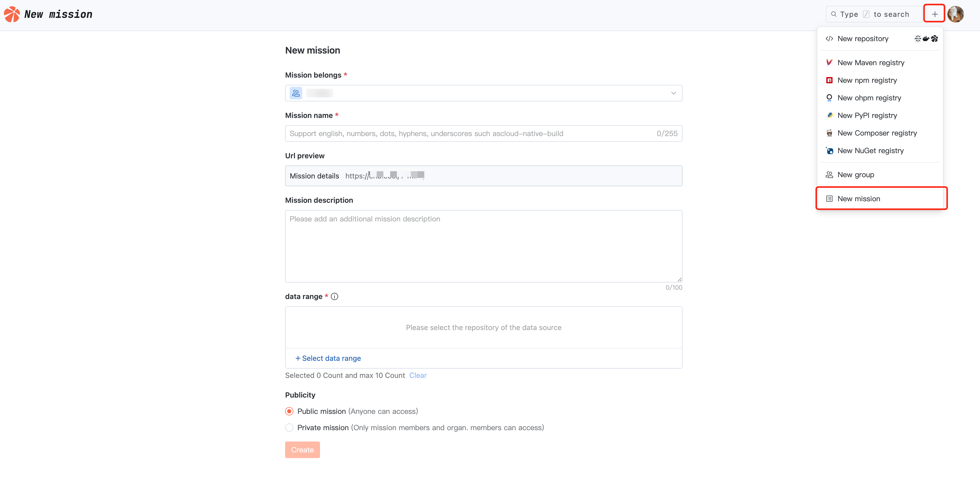Open the user avatar menu
Screen dimensions: 980x478
(x=955, y=14)
